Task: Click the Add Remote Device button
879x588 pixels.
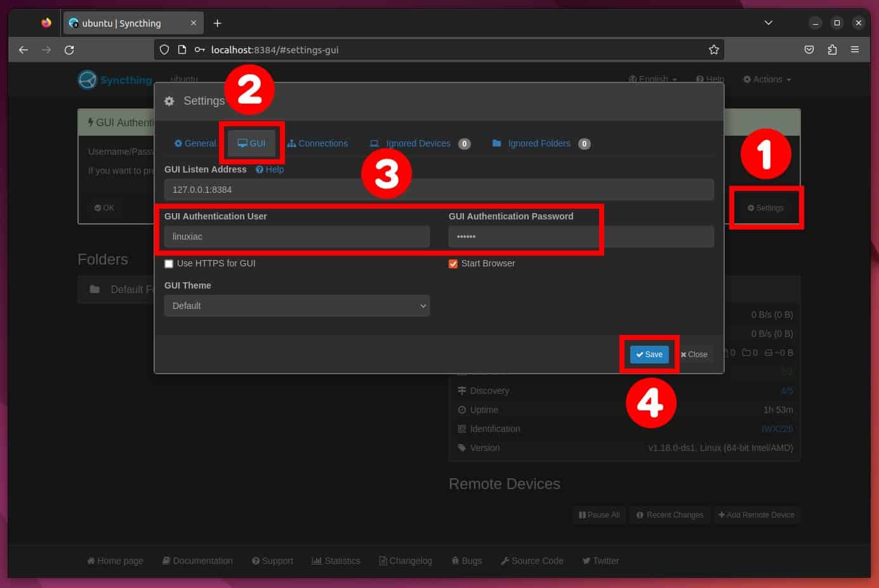Action: (x=757, y=514)
